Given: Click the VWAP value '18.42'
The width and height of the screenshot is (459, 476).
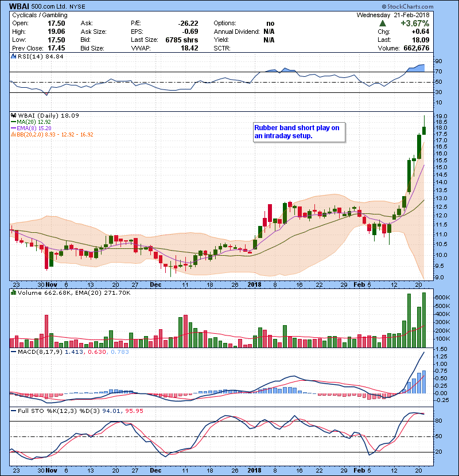Looking at the screenshot, I should pos(189,48).
